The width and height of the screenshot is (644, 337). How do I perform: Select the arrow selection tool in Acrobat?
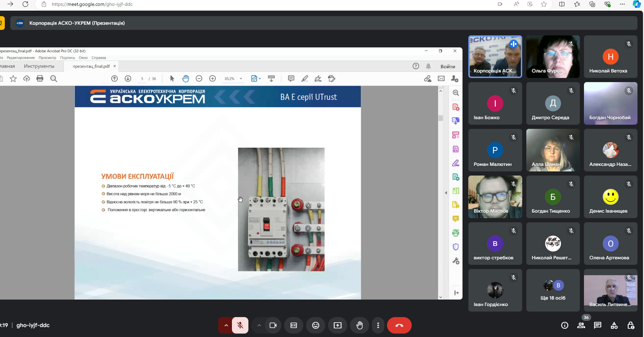[172, 79]
